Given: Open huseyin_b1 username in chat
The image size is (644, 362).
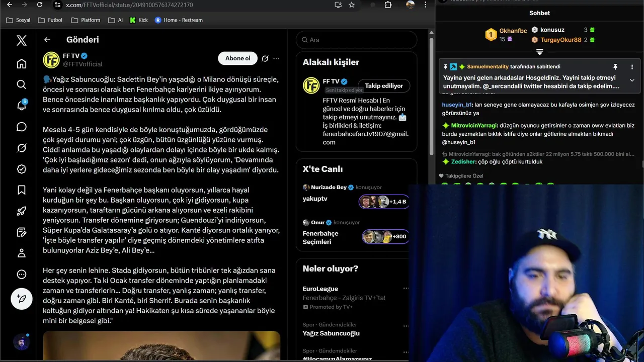Looking at the screenshot, I should coord(457,105).
